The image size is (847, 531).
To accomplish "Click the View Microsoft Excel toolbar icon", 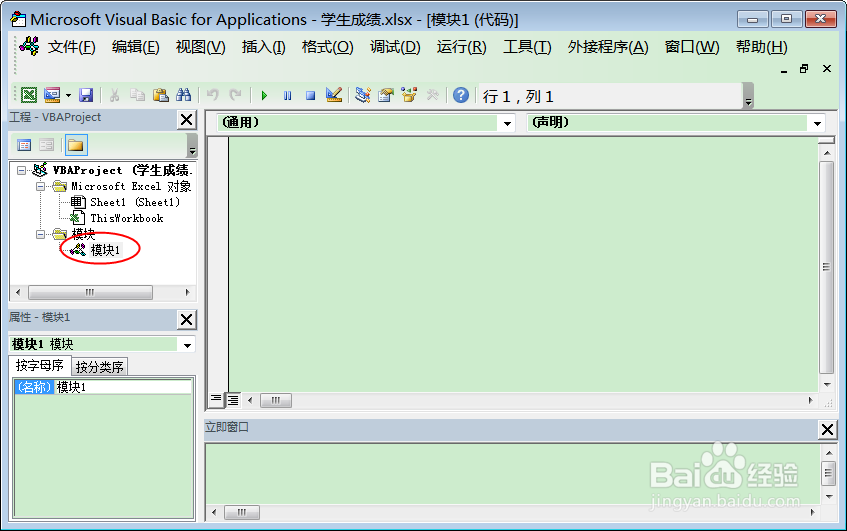I will 29,95.
